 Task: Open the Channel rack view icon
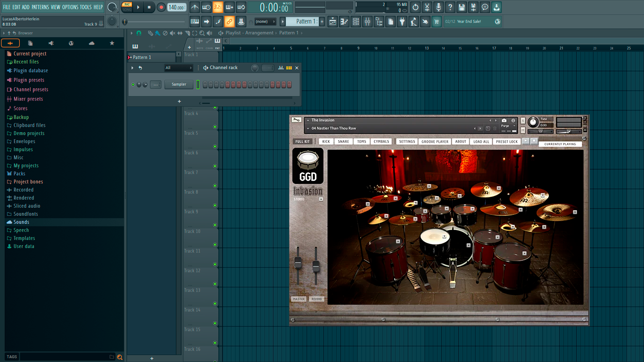click(x=356, y=21)
